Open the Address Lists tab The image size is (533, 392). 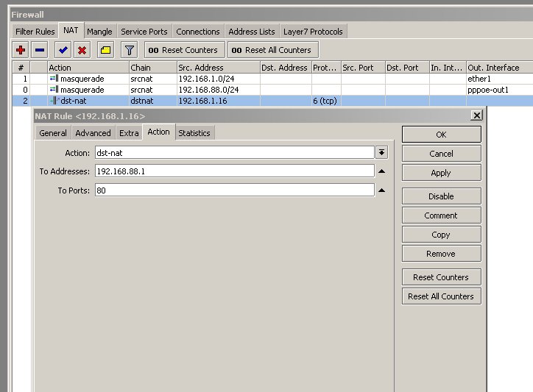[252, 32]
